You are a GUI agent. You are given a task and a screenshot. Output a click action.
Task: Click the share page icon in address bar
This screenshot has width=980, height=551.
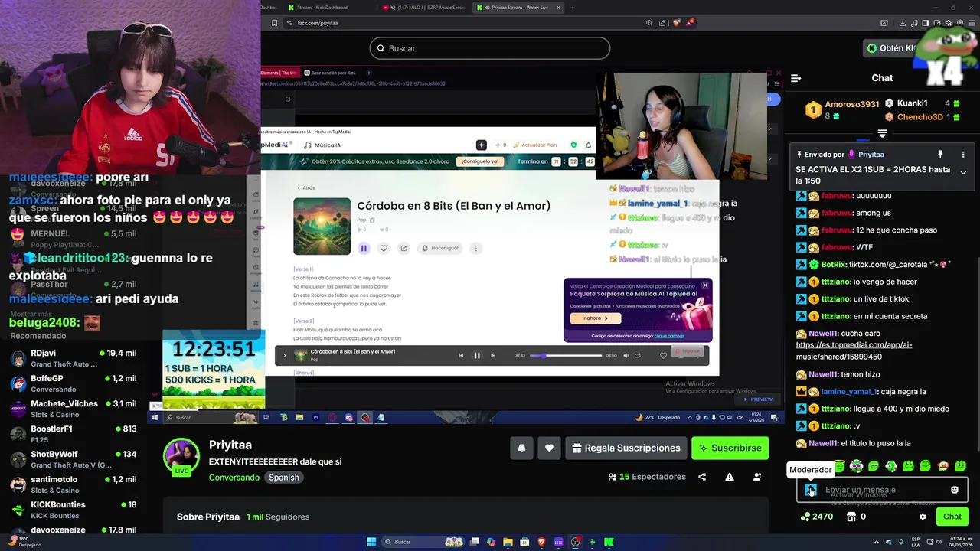[661, 23]
